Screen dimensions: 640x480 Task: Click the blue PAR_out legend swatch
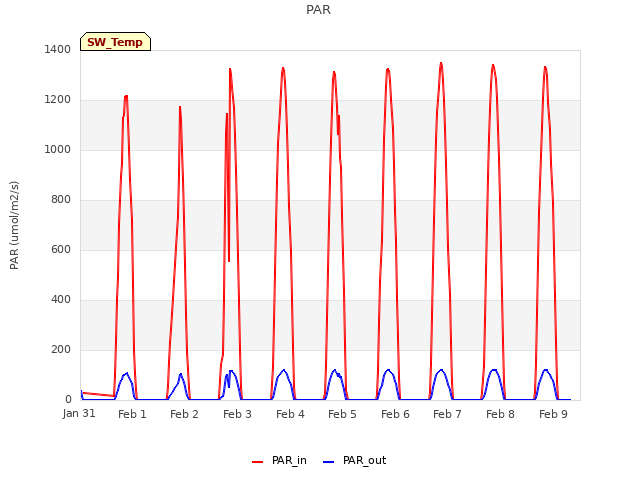pyautogui.click(x=328, y=462)
